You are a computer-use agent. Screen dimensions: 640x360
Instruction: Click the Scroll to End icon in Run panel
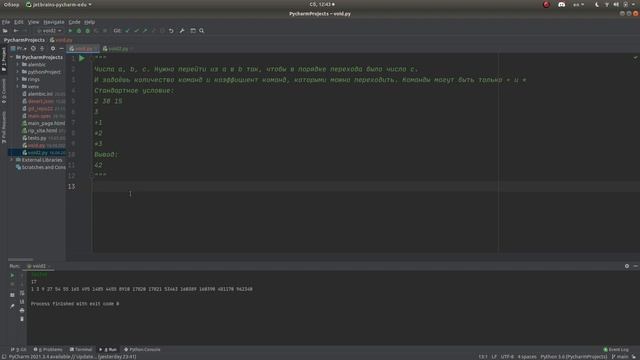[22, 302]
